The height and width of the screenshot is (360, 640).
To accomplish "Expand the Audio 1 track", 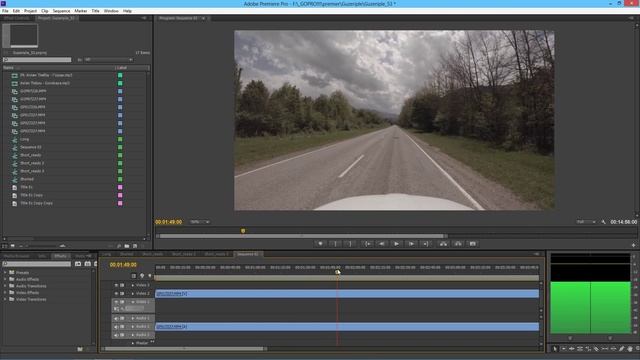I will point(133,318).
